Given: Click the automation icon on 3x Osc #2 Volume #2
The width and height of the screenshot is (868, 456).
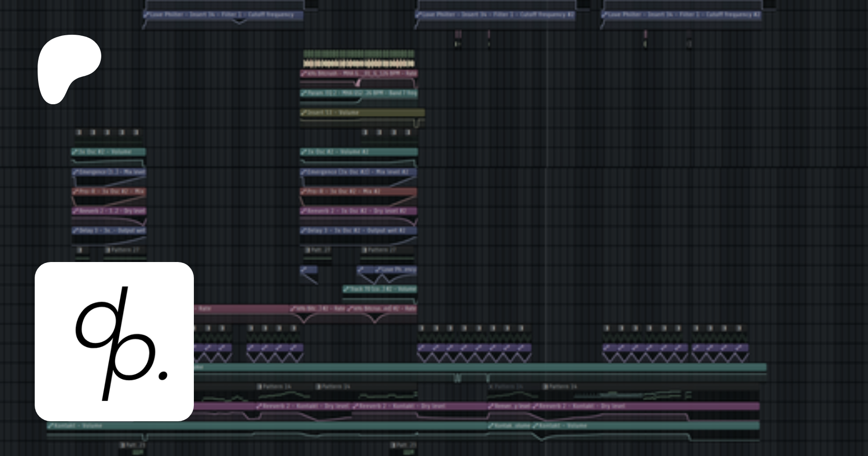Looking at the screenshot, I should 304,152.
